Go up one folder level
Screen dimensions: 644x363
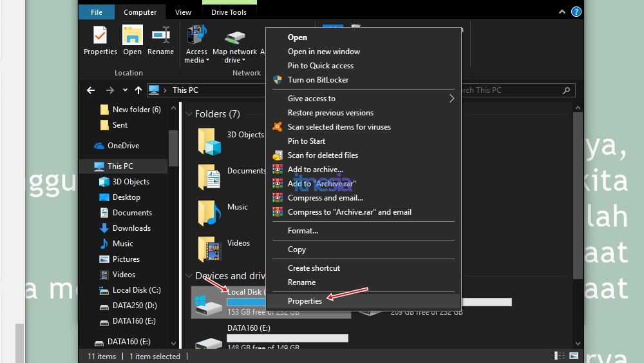coord(138,90)
